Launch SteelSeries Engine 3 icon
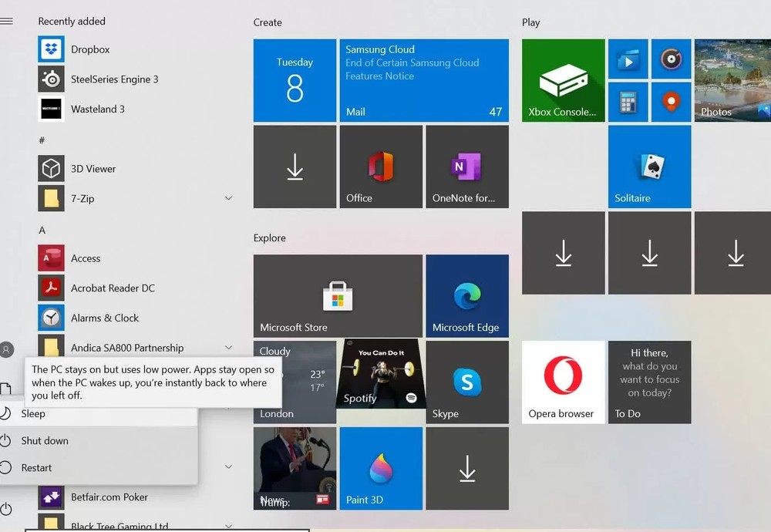This screenshot has height=532, width=771. [x=51, y=79]
